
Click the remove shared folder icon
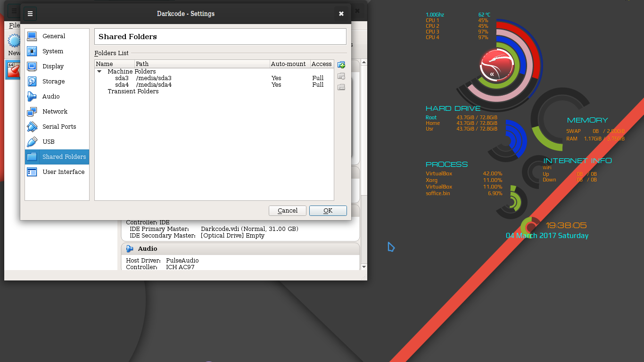(x=341, y=87)
